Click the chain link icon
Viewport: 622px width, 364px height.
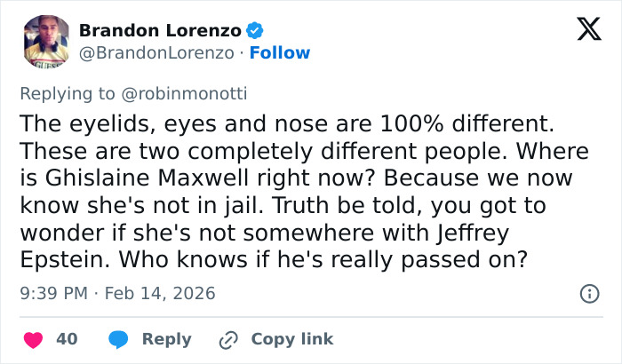228,339
